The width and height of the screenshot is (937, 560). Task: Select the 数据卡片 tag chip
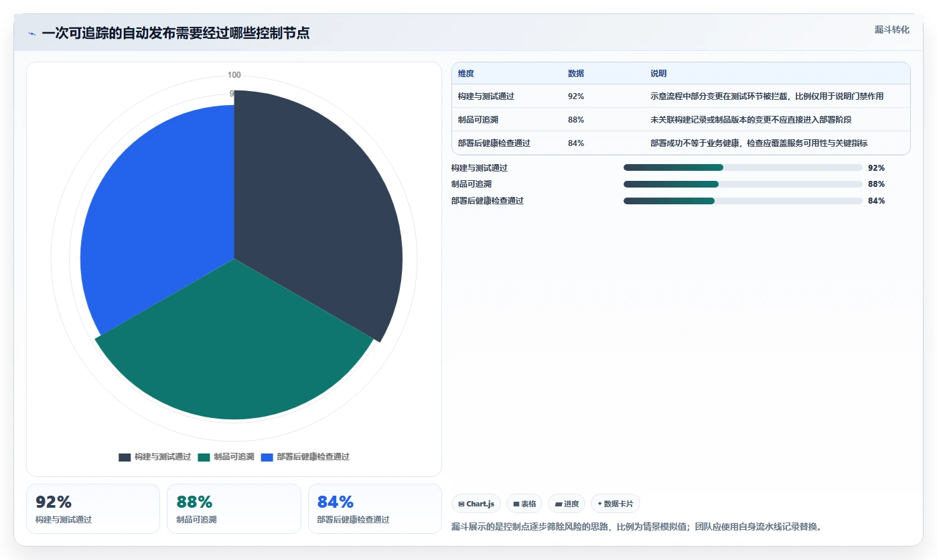[x=616, y=504]
